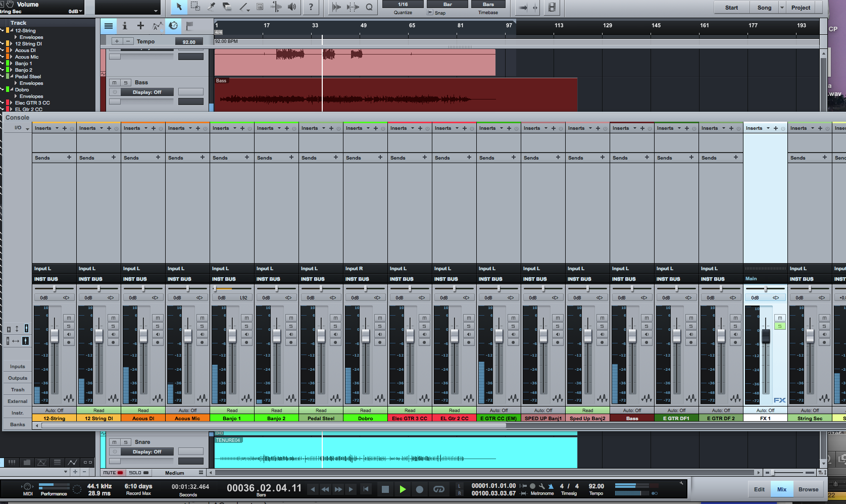
Task: Select the Range selection tool
Action: coord(195,7)
